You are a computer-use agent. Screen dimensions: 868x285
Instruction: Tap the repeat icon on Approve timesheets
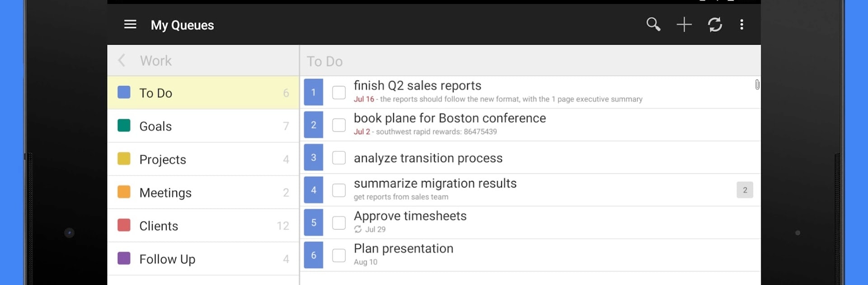tap(357, 229)
